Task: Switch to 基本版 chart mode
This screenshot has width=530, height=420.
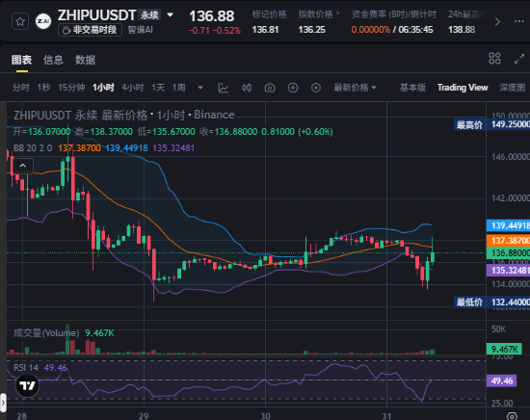Action: click(x=412, y=88)
